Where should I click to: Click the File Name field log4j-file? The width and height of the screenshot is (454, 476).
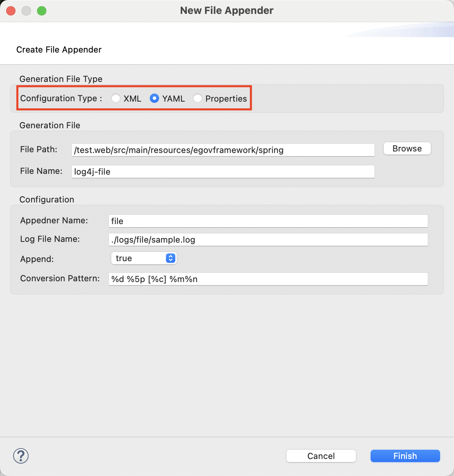pyautogui.click(x=223, y=172)
